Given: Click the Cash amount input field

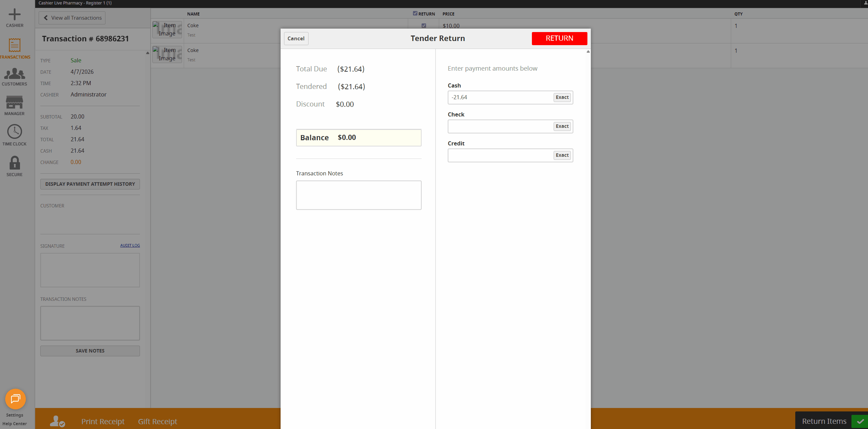Looking at the screenshot, I should (x=500, y=98).
